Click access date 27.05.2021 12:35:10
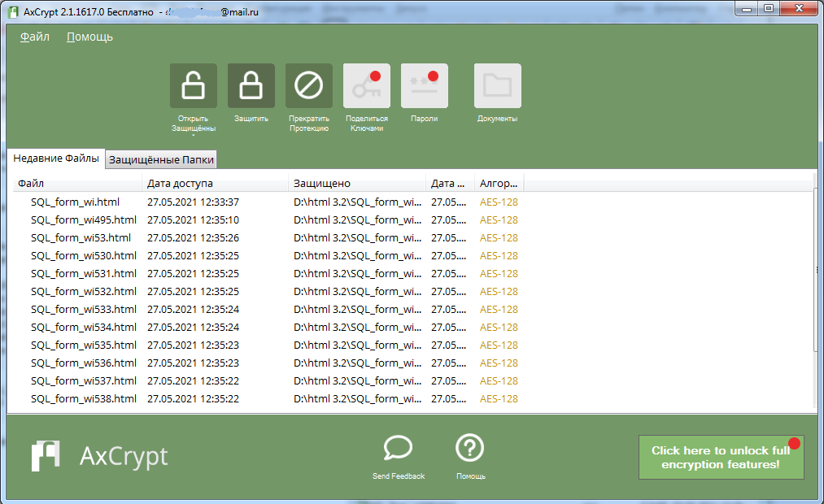 193,220
